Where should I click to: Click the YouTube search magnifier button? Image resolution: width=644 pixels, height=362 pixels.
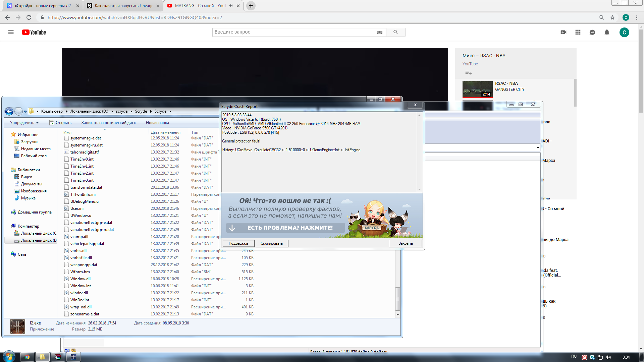point(395,32)
